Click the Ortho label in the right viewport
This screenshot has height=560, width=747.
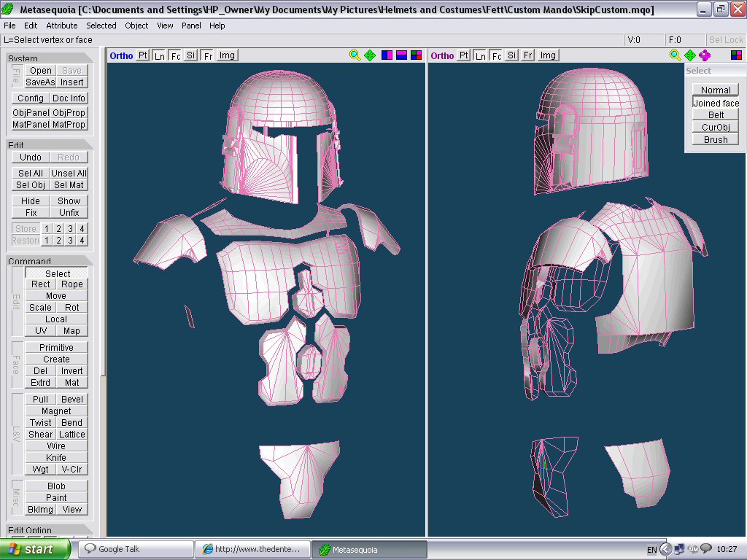point(442,55)
